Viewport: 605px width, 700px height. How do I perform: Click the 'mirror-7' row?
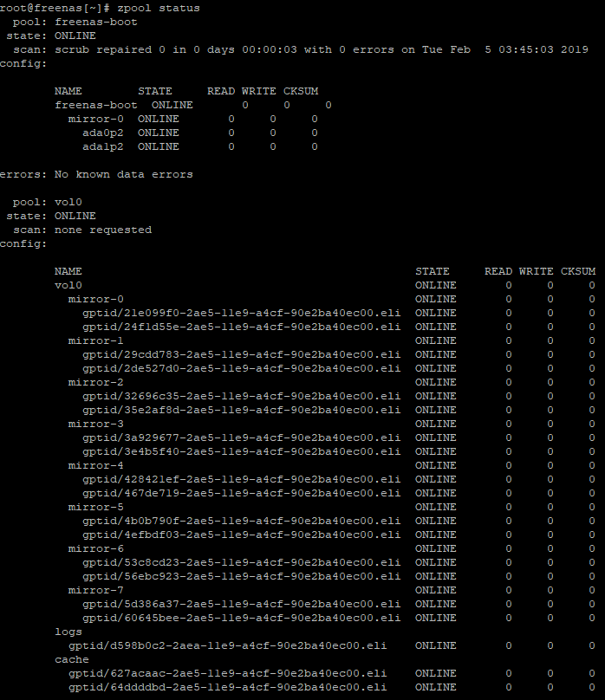coord(331,590)
